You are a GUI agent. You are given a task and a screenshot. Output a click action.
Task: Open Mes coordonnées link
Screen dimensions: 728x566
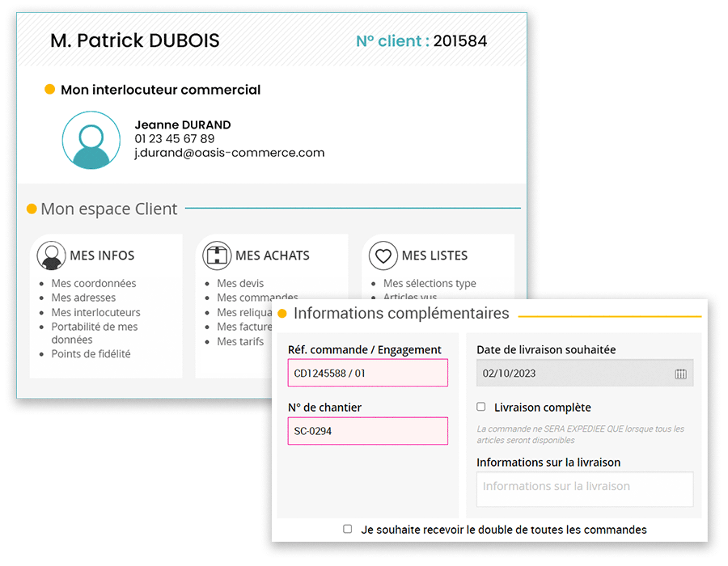click(x=94, y=283)
